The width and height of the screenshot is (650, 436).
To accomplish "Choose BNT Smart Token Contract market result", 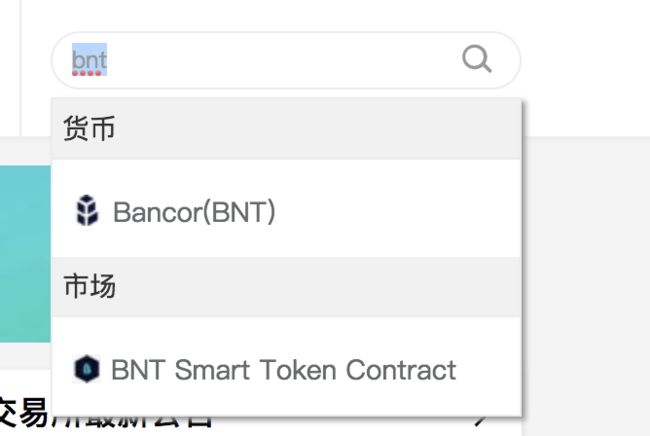I will [x=286, y=367].
